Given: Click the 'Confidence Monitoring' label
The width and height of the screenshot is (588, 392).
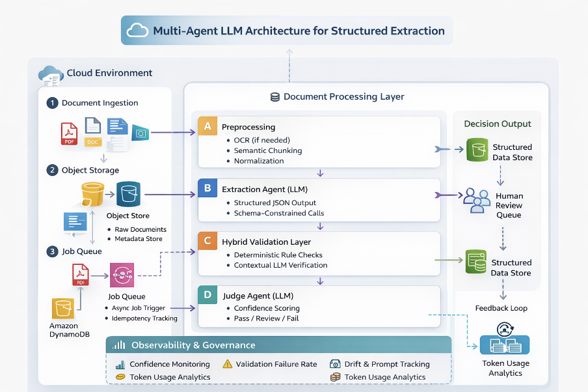Looking at the screenshot, I should [x=170, y=364].
